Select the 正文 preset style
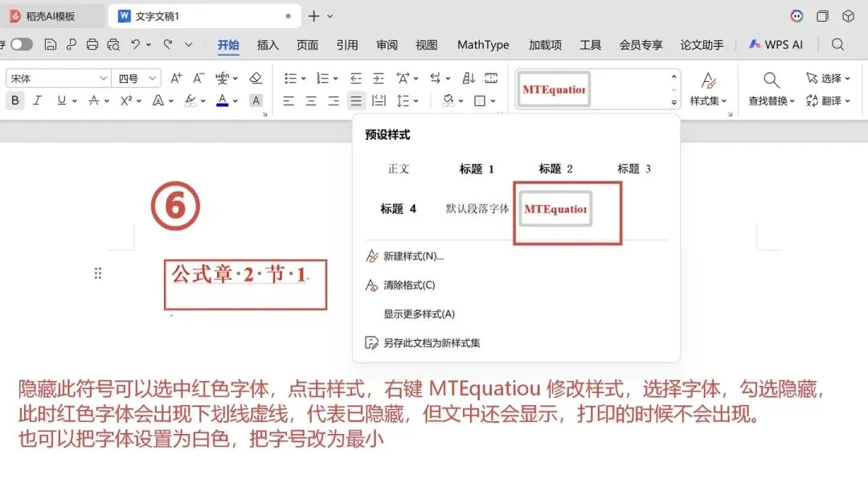 click(399, 168)
